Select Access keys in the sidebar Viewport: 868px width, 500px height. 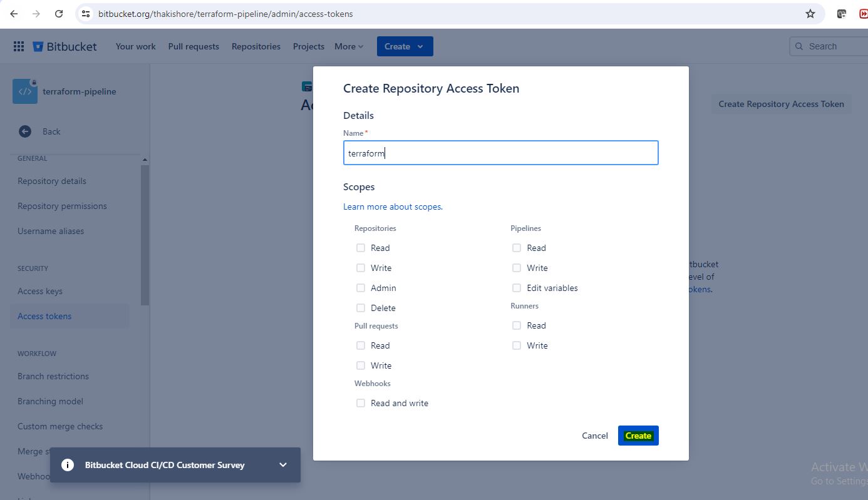point(40,291)
